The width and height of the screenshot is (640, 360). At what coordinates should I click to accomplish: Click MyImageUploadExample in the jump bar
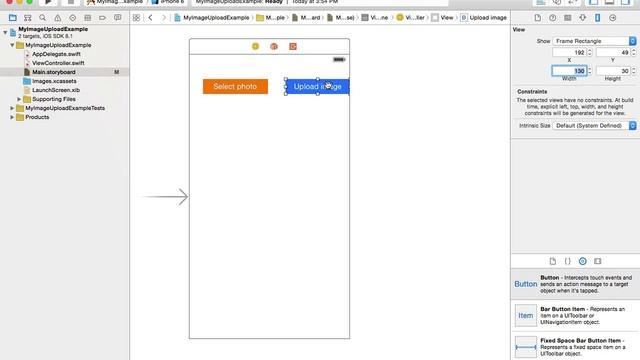pyautogui.click(x=211, y=18)
